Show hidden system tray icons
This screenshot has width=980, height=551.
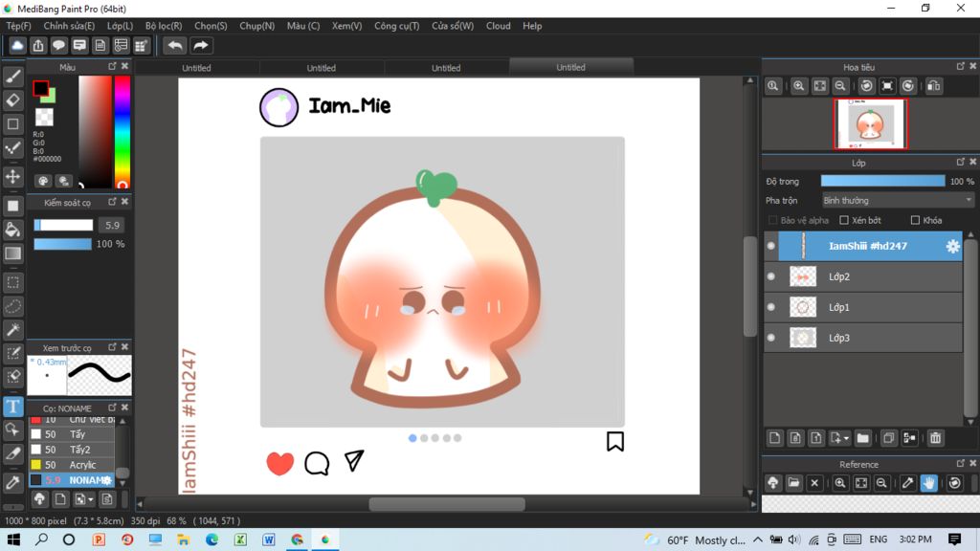tap(758, 540)
